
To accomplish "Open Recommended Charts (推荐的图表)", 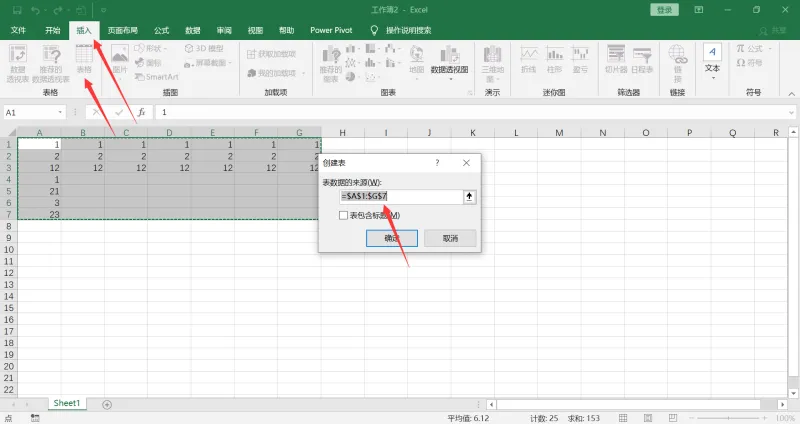I will pos(331,64).
